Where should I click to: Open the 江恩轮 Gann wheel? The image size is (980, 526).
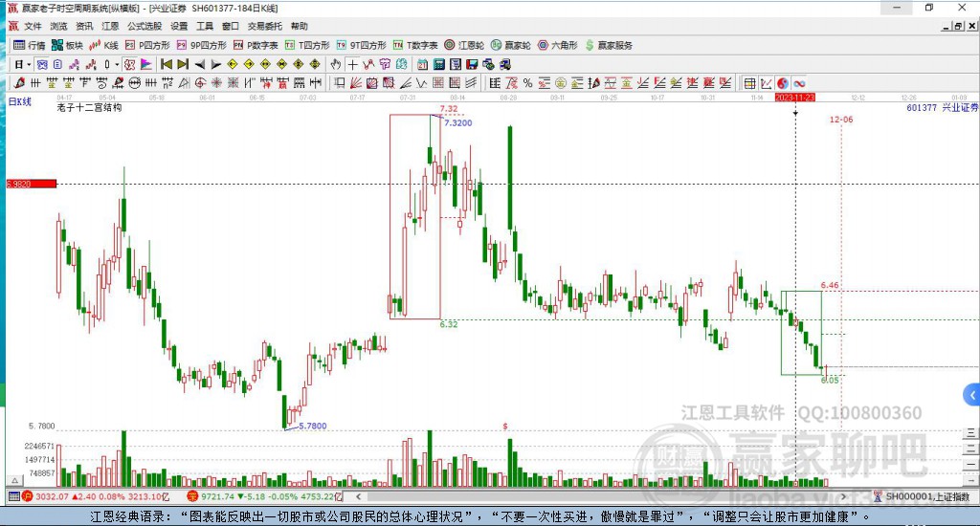click(x=464, y=45)
